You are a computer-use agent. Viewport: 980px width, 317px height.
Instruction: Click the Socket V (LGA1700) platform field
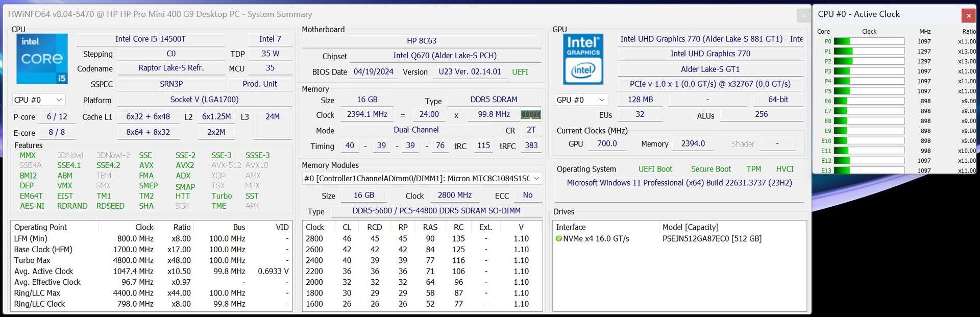click(x=204, y=100)
